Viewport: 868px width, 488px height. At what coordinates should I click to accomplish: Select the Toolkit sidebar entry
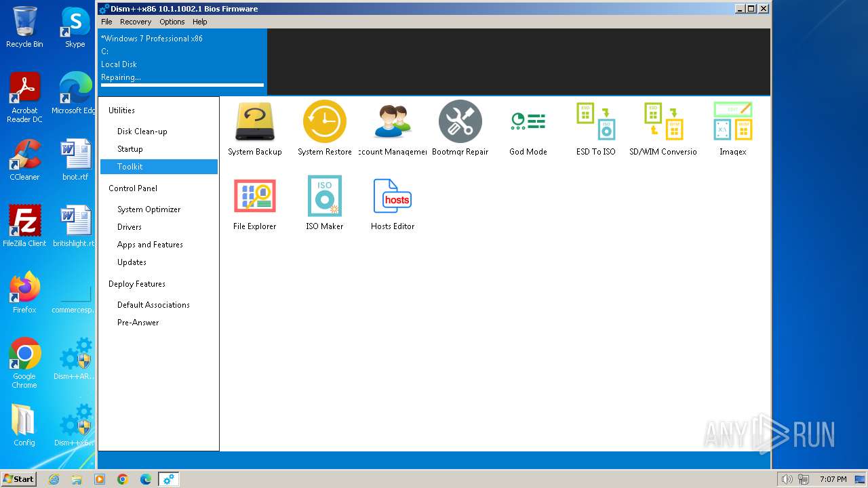pos(159,167)
